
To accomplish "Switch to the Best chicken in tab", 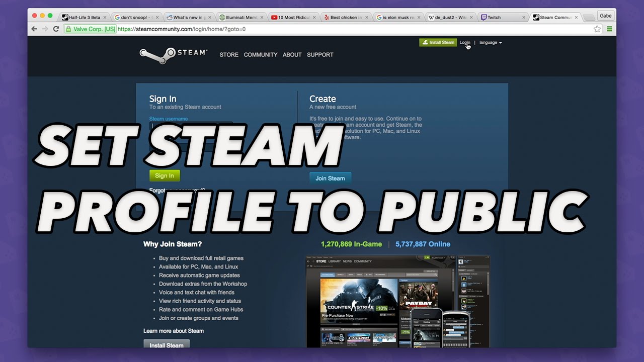I will [x=346, y=18].
